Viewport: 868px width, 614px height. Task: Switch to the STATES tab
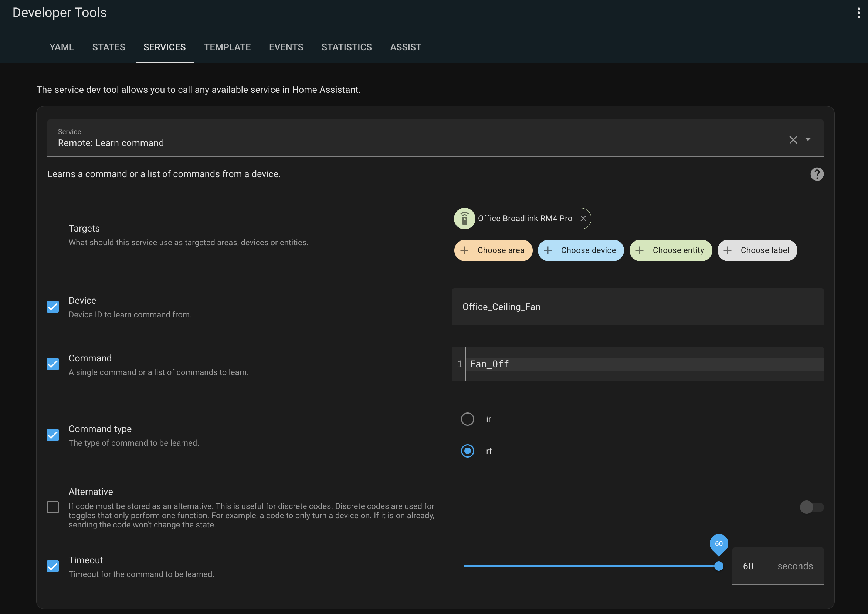point(109,47)
